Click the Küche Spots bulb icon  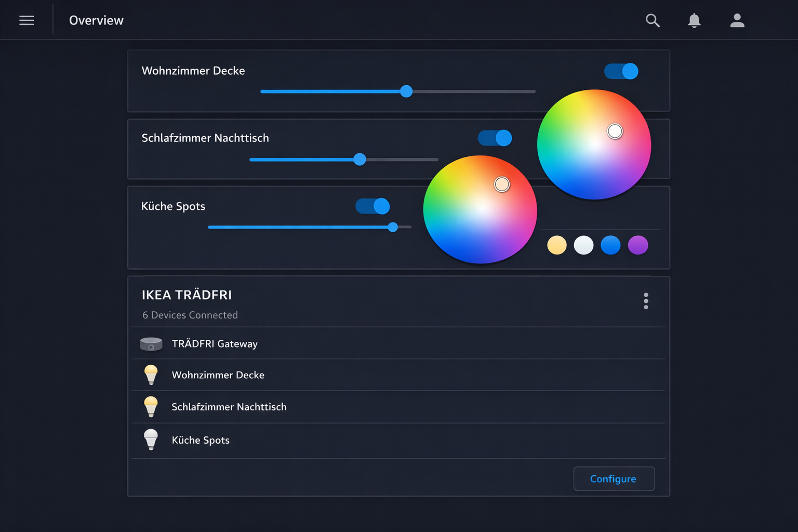coord(151,440)
